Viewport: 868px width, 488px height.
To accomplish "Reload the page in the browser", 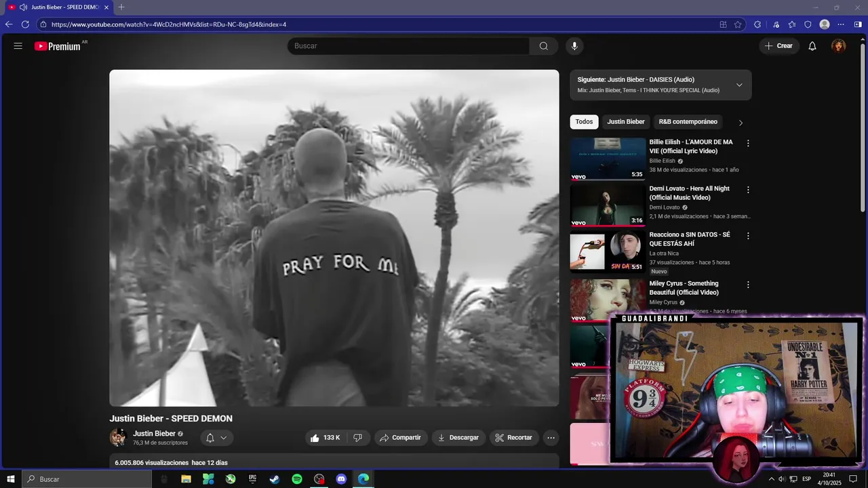I will click(25, 24).
